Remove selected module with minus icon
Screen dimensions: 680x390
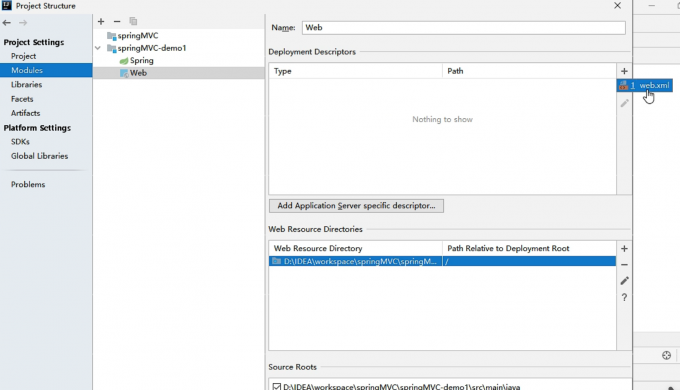(117, 21)
